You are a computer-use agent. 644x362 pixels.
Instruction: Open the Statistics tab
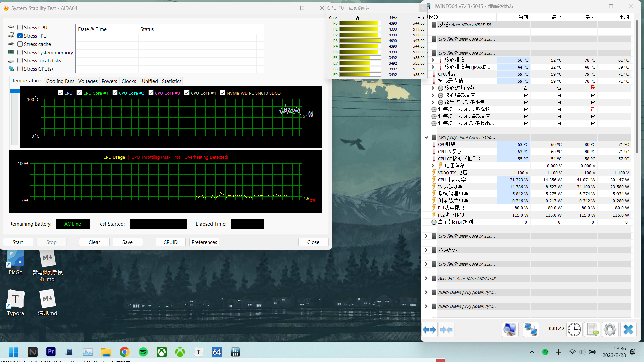pyautogui.click(x=171, y=81)
